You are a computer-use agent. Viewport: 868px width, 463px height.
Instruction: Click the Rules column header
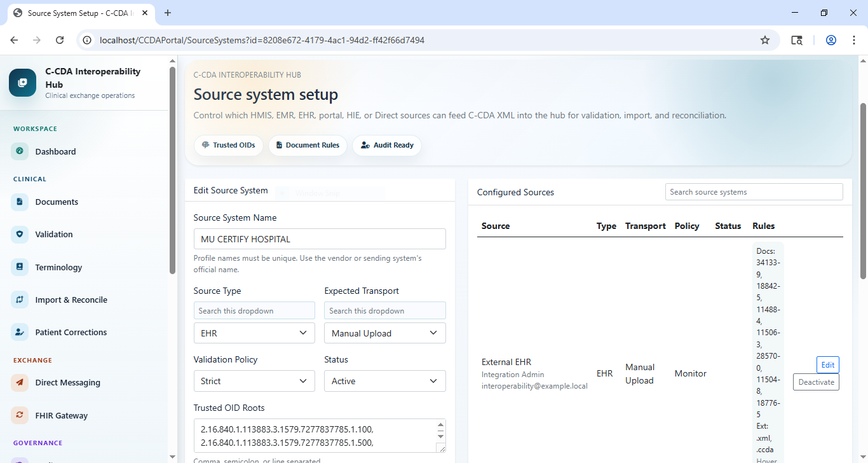764,226
